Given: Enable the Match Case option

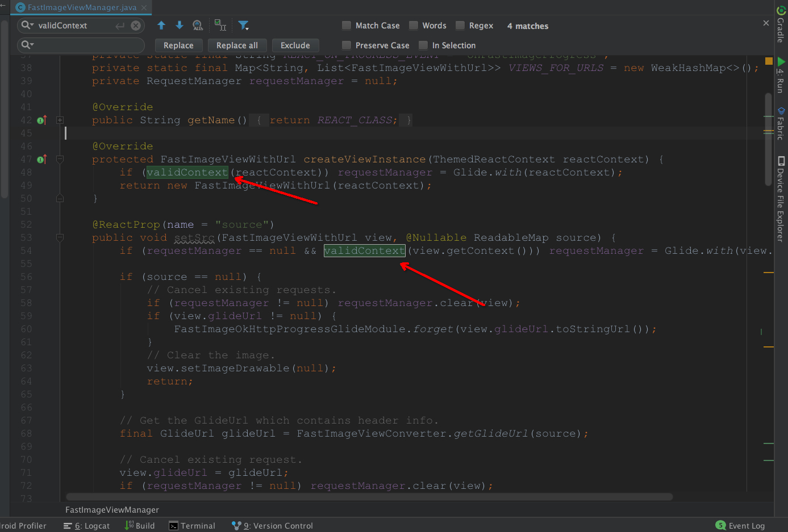Looking at the screenshot, I should pos(346,25).
